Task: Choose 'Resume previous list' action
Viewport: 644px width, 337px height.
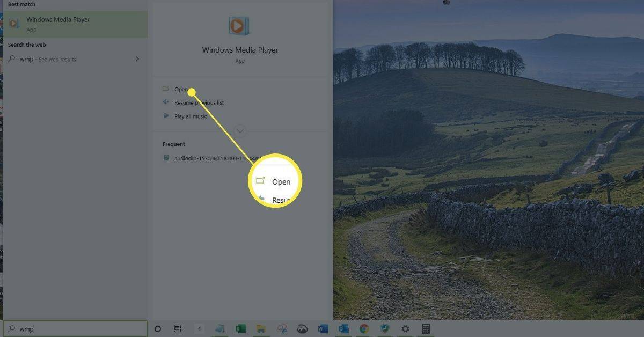Action: tap(199, 102)
